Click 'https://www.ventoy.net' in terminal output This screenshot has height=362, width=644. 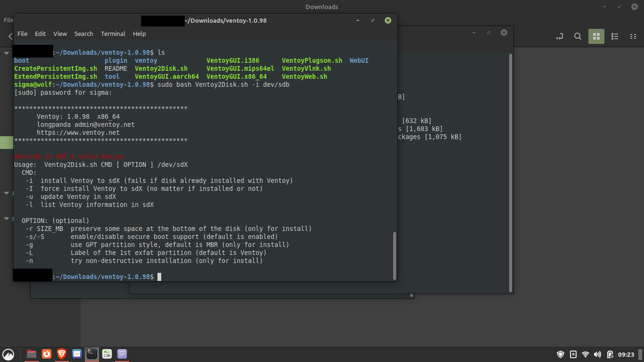78,133
